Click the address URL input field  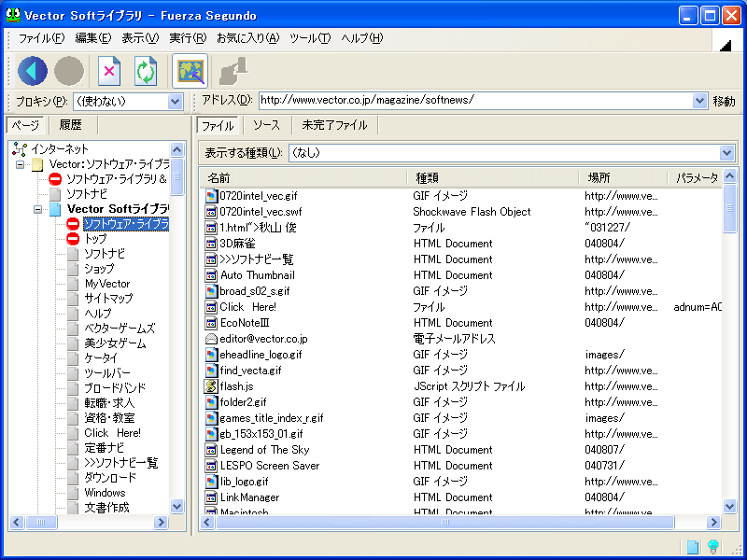pyautogui.click(x=476, y=101)
